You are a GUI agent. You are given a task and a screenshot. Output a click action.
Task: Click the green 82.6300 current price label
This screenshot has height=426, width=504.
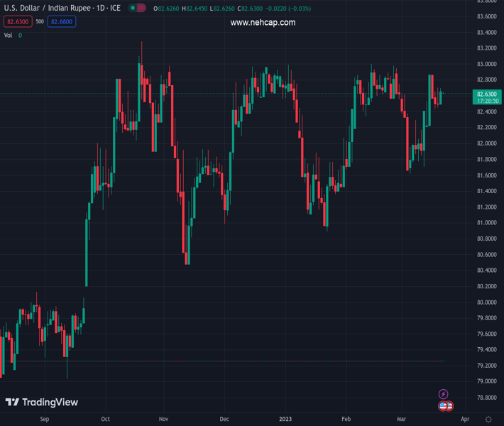486,94
